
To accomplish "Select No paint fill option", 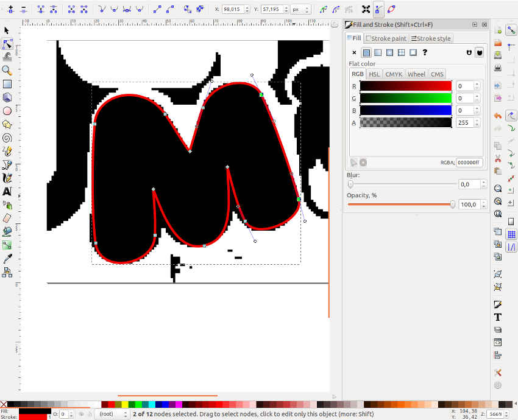I will (354, 52).
